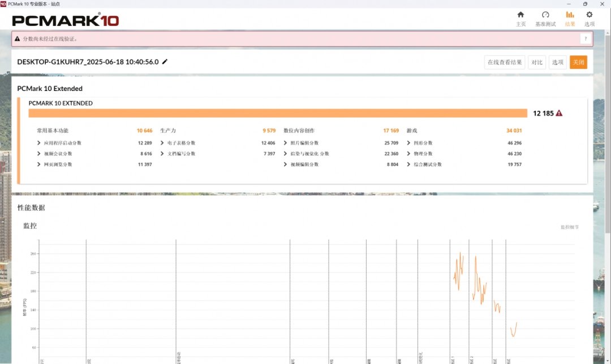611x364 pixels.
Task: Click the 在线查看结果 button
Action: click(505, 62)
